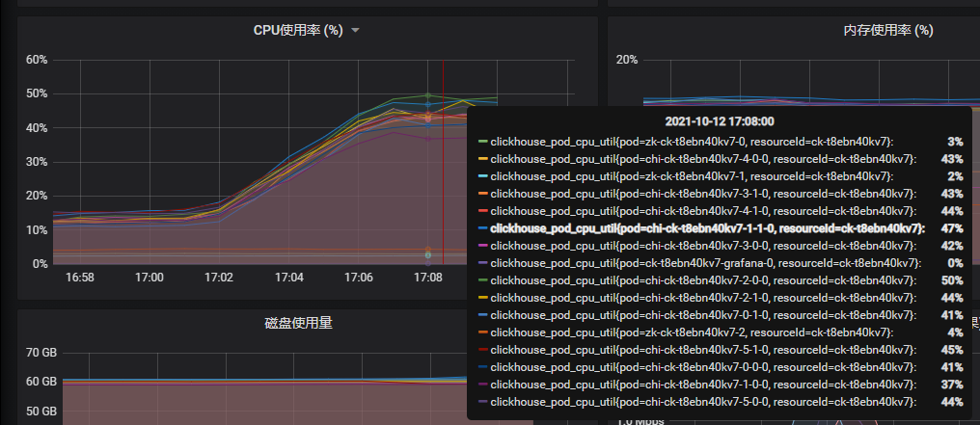Click tooltip row for pod chi-ck-t8ebn40kv7-4-1-0

[720, 211]
